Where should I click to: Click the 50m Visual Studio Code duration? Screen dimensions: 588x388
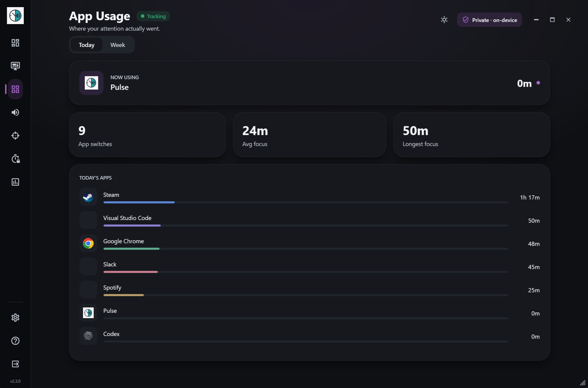[534, 221]
